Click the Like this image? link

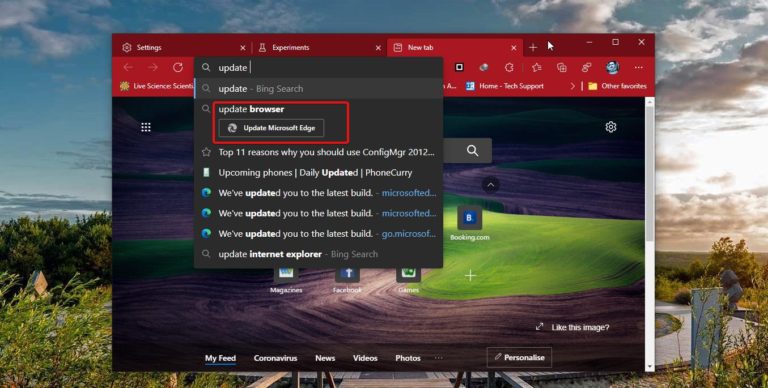point(573,327)
